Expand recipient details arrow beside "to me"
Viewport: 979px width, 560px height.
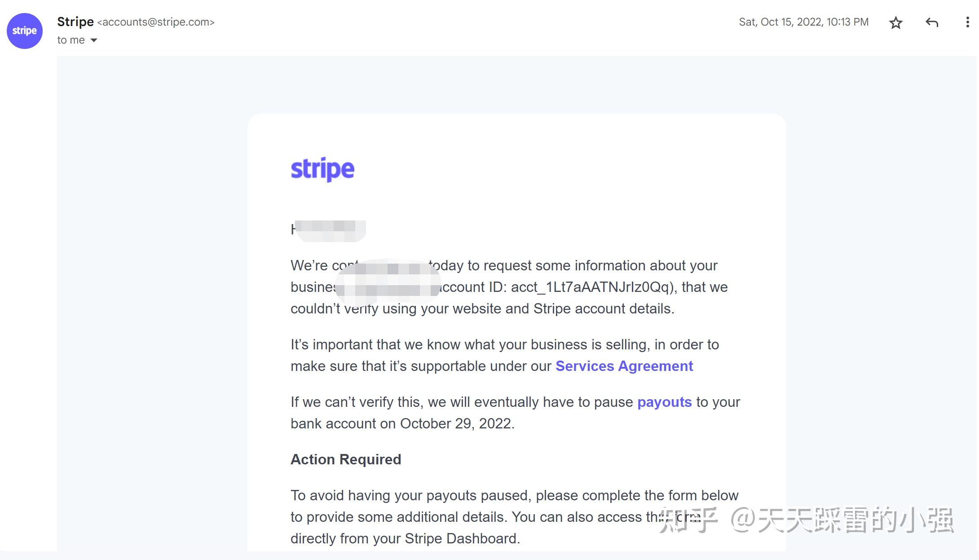[94, 40]
